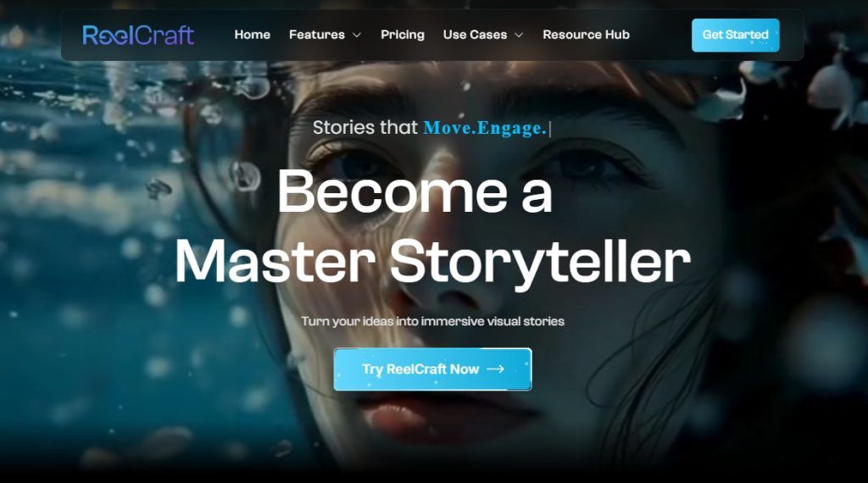Image resolution: width=868 pixels, height=483 pixels.
Task: Click the Become a headline
Action: point(415,192)
